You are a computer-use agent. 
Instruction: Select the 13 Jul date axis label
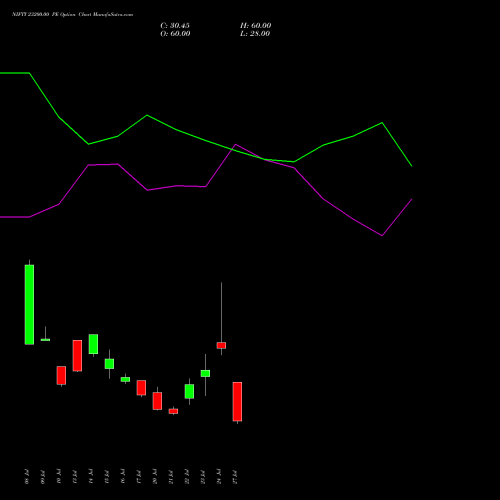(x=75, y=477)
